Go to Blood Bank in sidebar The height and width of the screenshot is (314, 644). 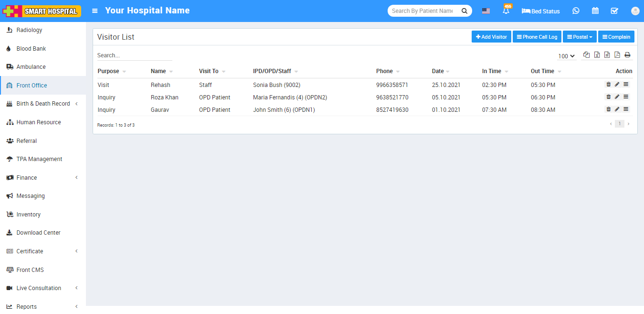[x=31, y=49]
